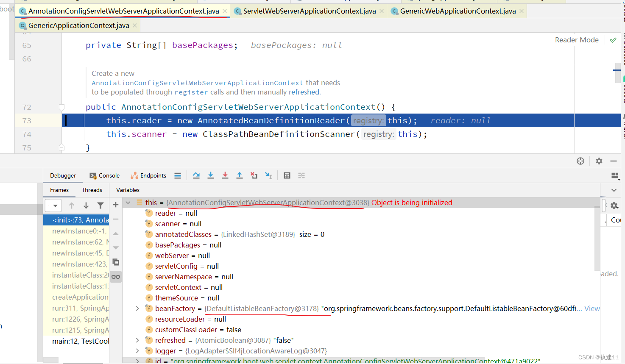Click right-side panel gear dropdown
625x364 pixels.
pyautogui.click(x=614, y=206)
